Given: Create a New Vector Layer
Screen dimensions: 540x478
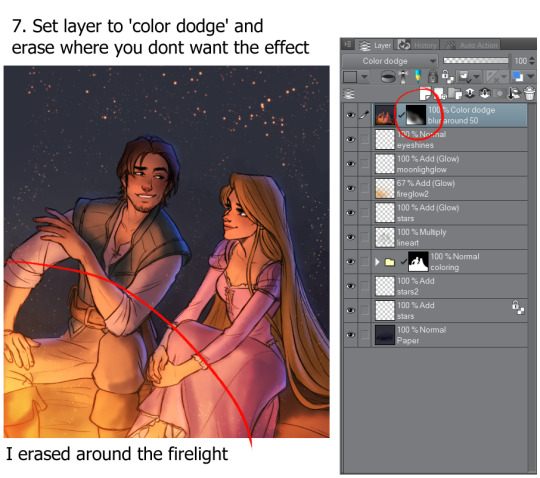Looking at the screenshot, I should click(x=440, y=94).
